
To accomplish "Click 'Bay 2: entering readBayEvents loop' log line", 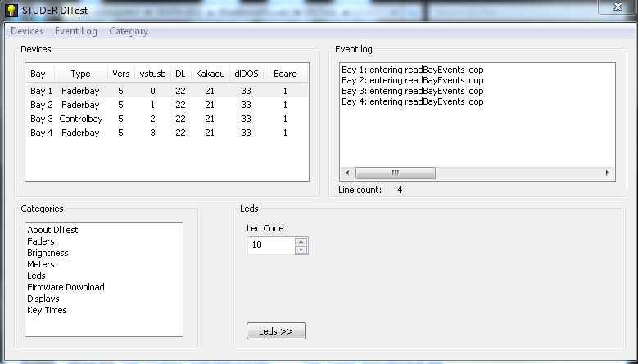I will (x=412, y=80).
